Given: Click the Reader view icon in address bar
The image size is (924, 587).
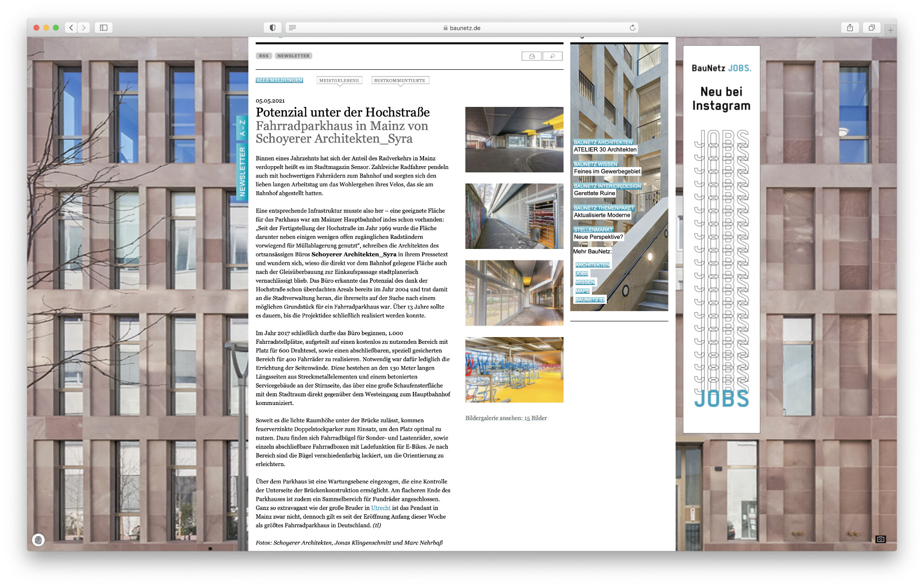Looking at the screenshot, I should 292,28.
